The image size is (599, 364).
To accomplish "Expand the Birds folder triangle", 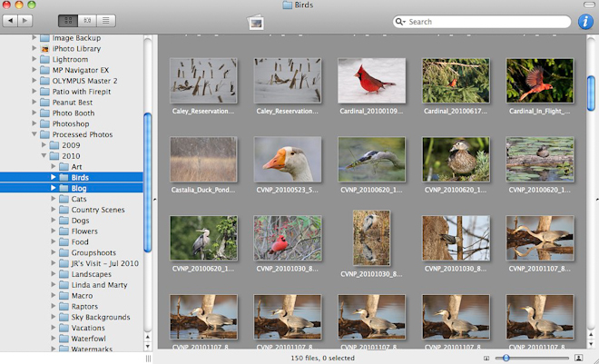I will tap(54, 177).
